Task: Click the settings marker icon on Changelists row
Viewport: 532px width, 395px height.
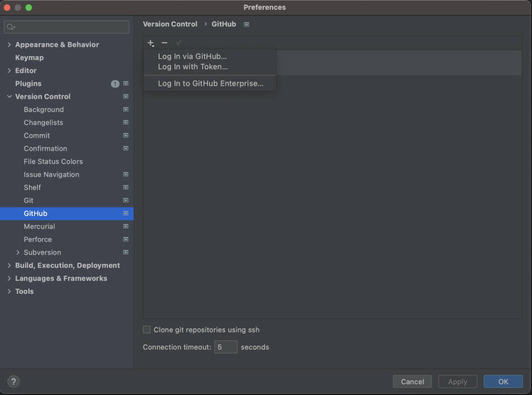Action: click(126, 123)
